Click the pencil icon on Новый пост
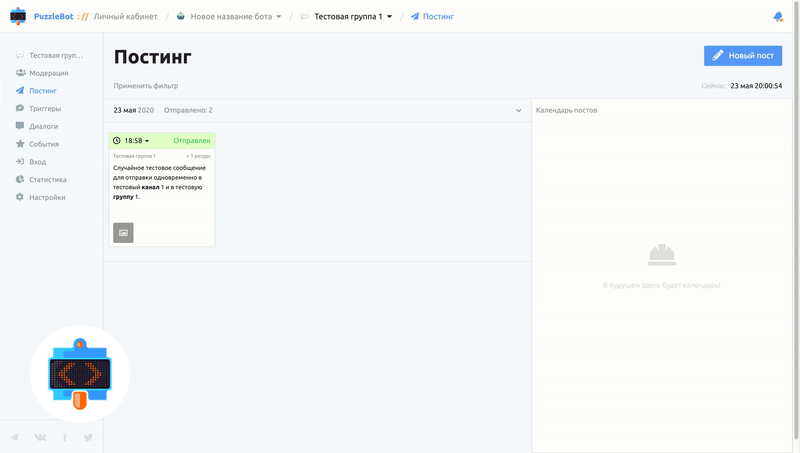 pos(718,55)
